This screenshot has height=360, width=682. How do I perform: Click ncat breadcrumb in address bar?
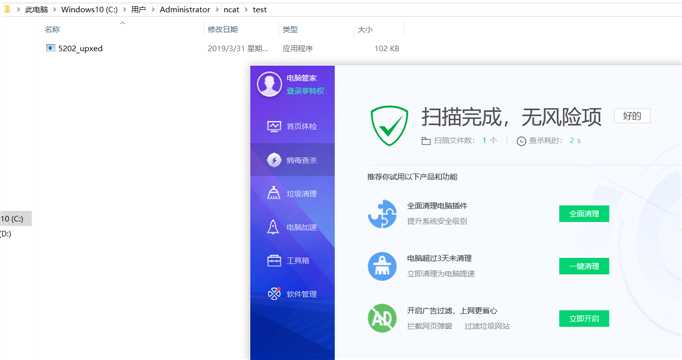pos(231,10)
